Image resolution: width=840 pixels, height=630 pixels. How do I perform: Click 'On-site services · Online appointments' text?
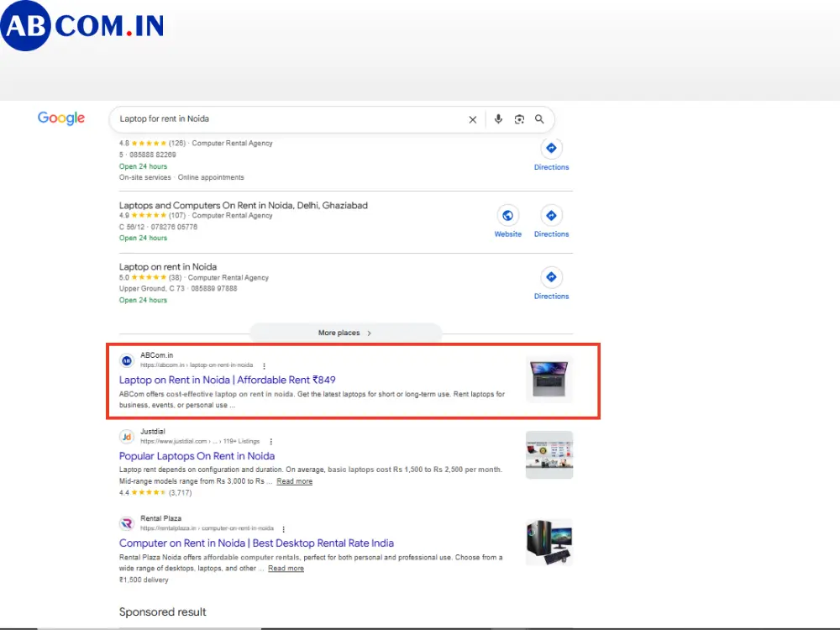click(x=181, y=177)
